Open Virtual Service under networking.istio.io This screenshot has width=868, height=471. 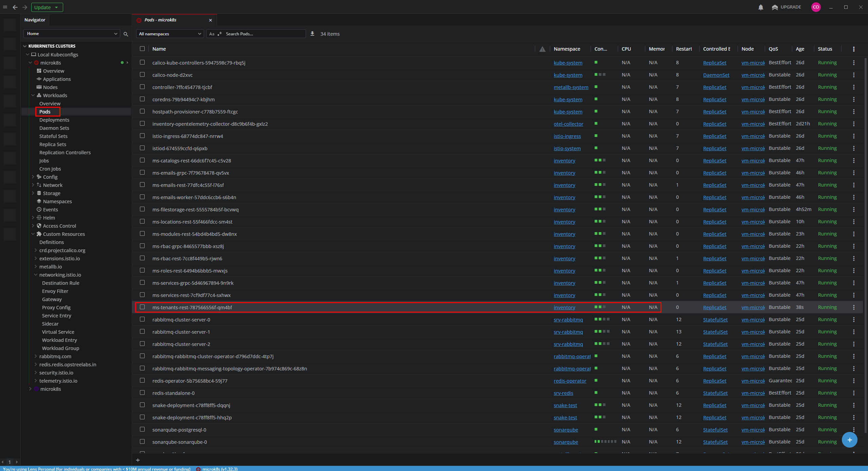click(58, 332)
